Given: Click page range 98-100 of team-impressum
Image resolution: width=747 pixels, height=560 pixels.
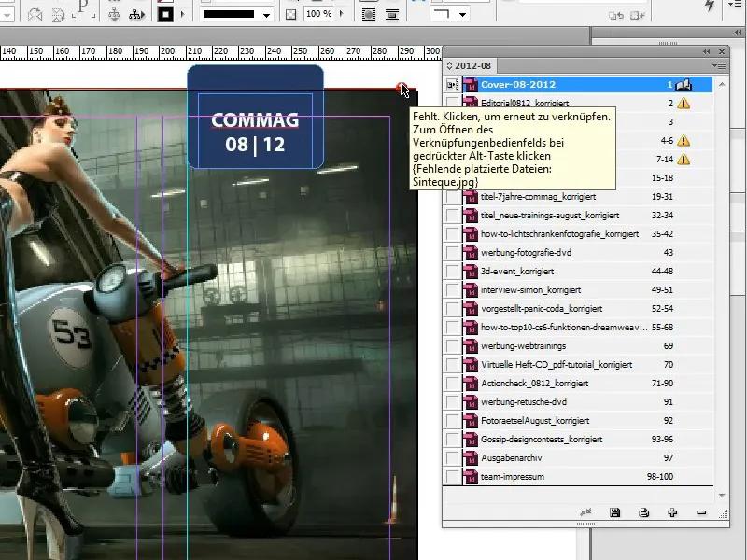Looking at the screenshot, I should [660, 477].
